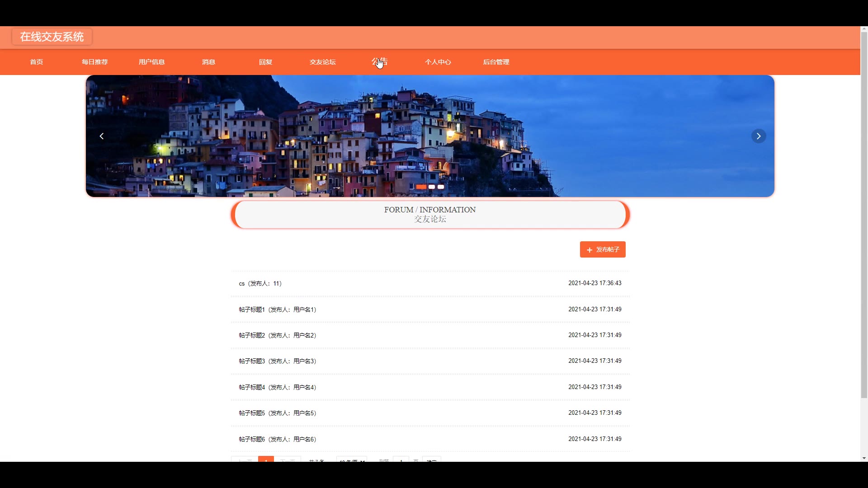Open post 帖子标题4 by 用户名4
Viewport: 868px width, 488px height.
(x=278, y=387)
